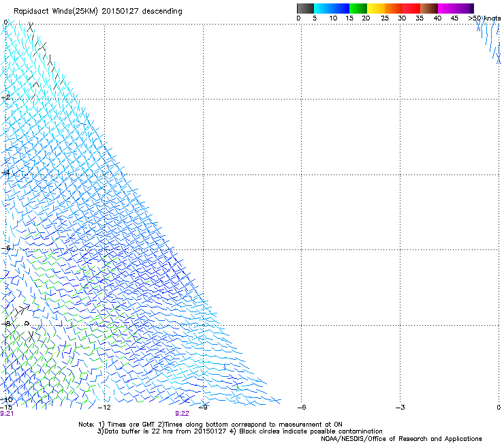
Task: Click the "10" label under the color bar
Action: pyautogui.click(x=333, y=18)
